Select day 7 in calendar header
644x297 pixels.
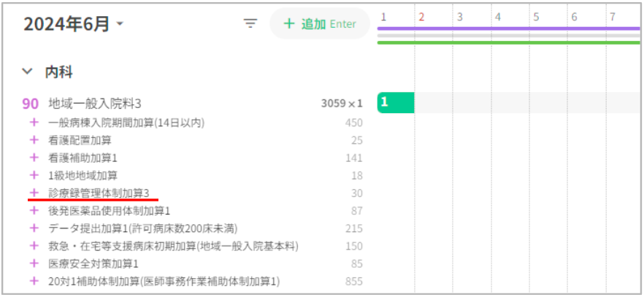coord(612,16)
